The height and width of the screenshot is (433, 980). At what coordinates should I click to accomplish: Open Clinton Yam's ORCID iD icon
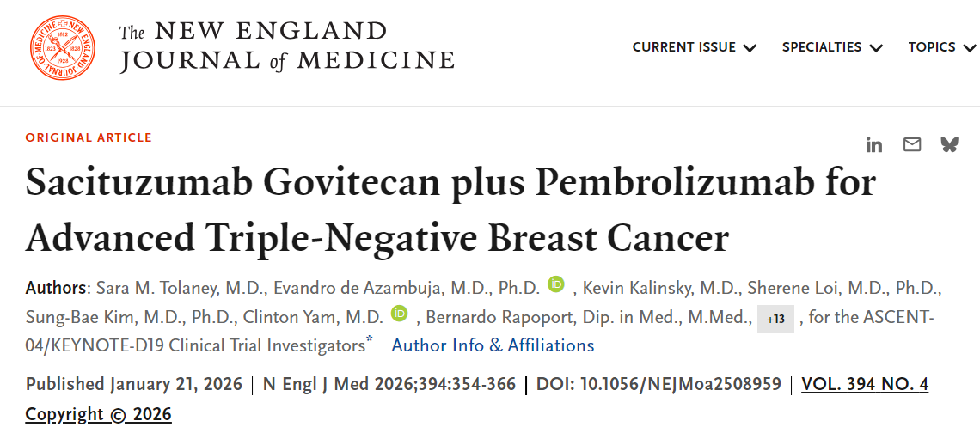399,314
